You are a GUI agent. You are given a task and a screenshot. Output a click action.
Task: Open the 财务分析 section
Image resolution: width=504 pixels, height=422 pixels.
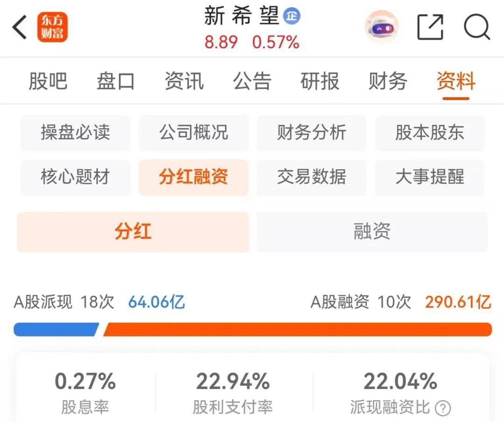click(x=311, y=133)
